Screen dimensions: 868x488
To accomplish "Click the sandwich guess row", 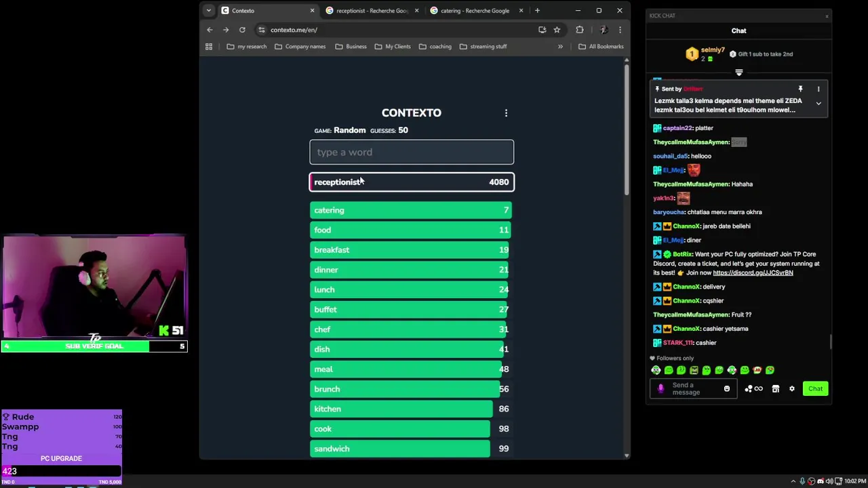I will [x=412, y=449].
